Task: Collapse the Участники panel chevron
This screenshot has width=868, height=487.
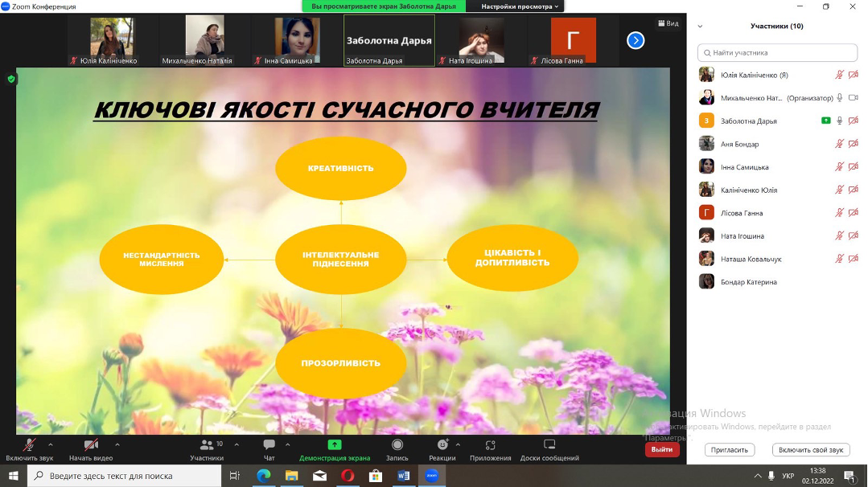Action: click(700, 27)
